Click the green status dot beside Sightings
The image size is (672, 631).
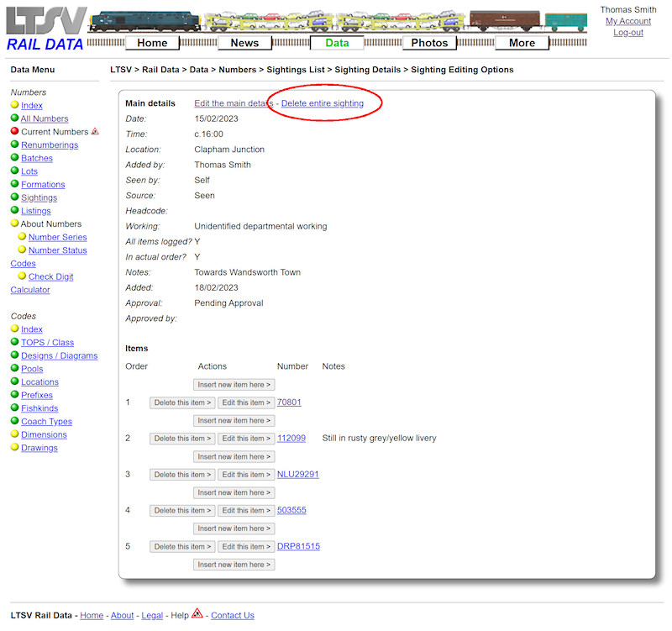click(x=15, y=197)
